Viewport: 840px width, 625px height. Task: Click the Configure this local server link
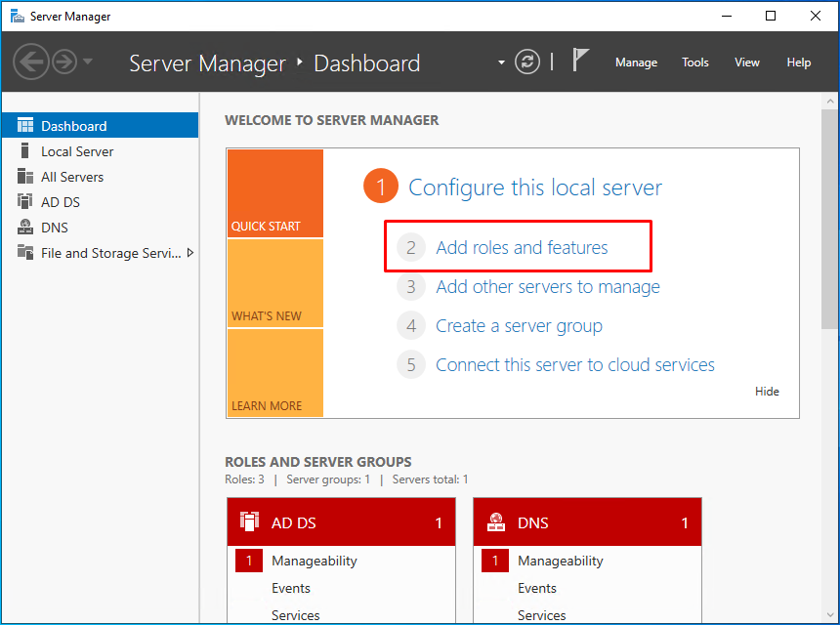(x=535, y=187)
